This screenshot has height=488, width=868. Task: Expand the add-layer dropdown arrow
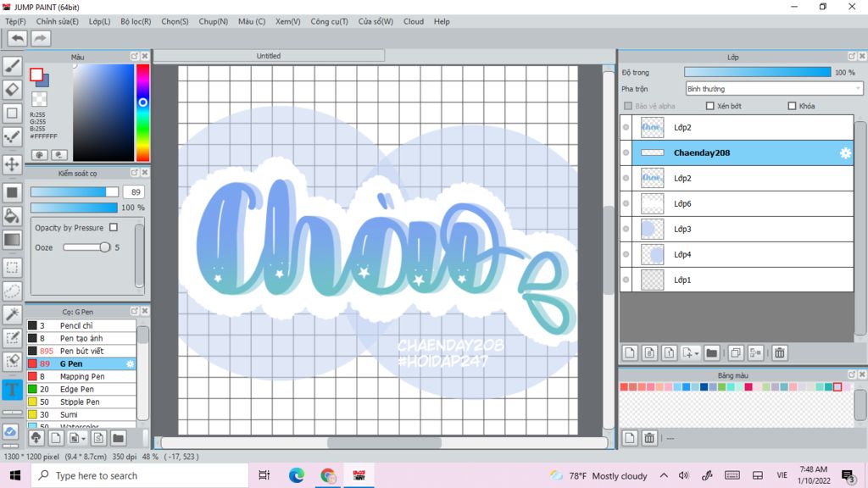697,353
